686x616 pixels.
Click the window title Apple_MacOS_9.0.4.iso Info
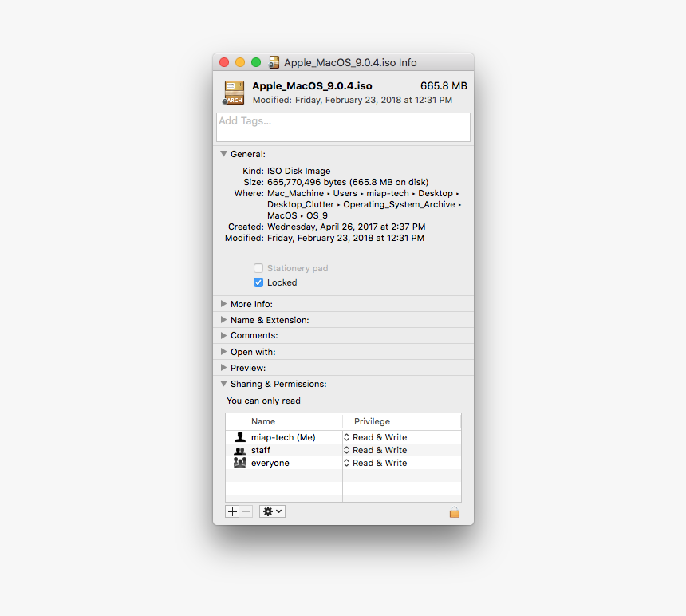click(x=350, y=62)
